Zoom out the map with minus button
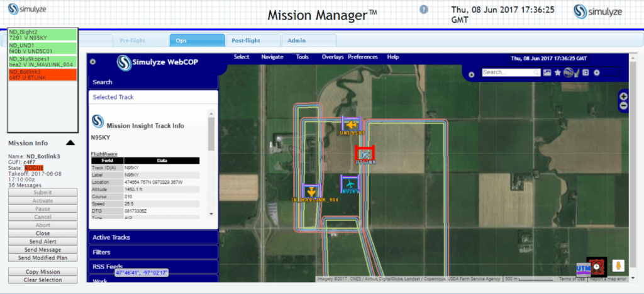The height and width of the screenshot is (294, 644). (623, 106)
